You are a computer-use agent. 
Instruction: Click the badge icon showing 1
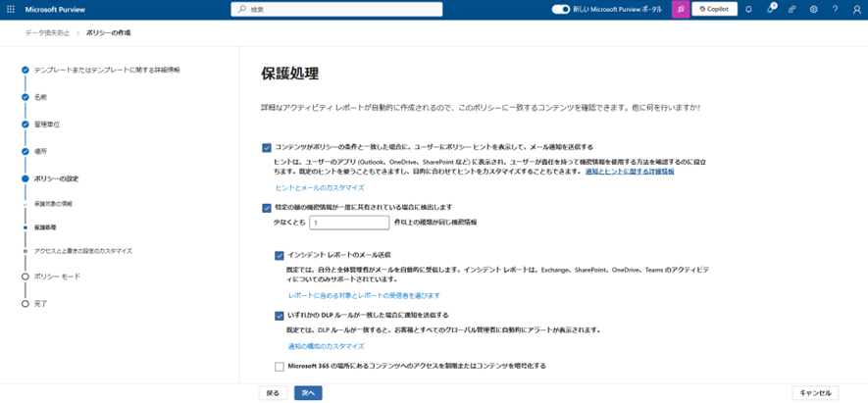[x=771, y=9]
